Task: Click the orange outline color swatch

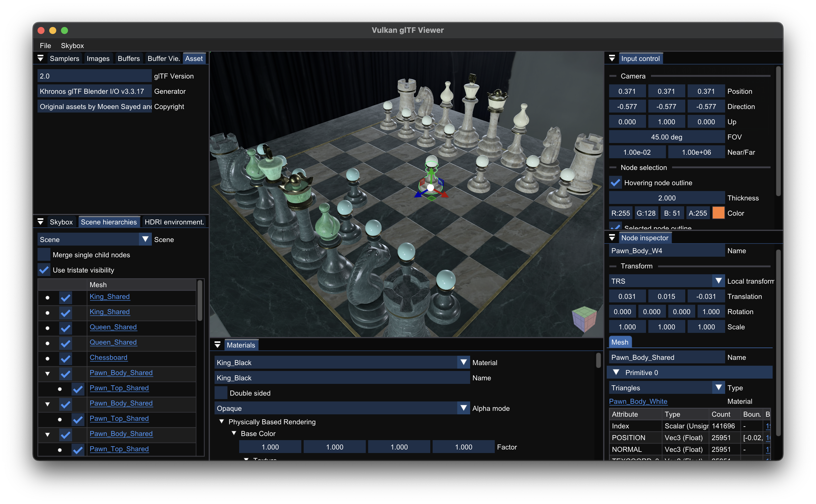Action: coord(718,213)
